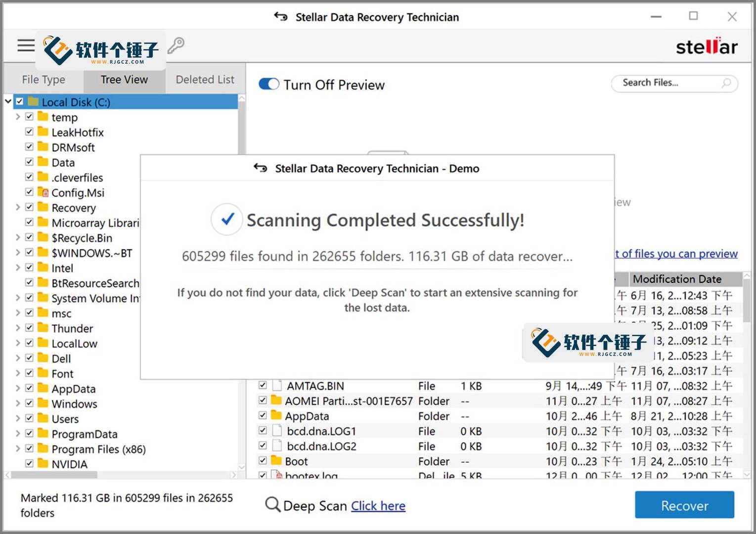Click the tree panel horizontal scrollbar
Viewport: 756px width, 534px height.
pos(54,475)
